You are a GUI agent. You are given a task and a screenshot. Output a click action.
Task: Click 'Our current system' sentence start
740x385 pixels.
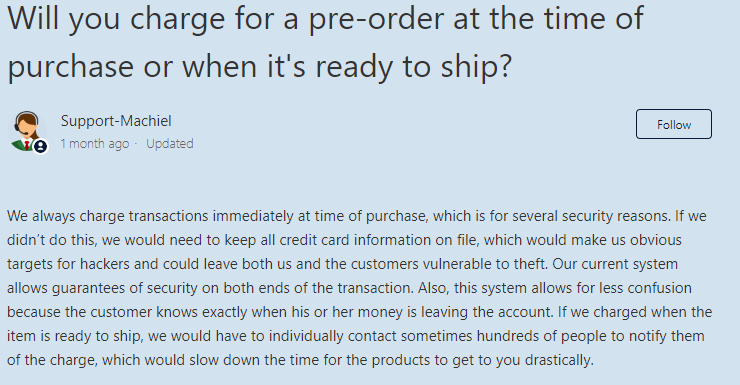615,264
